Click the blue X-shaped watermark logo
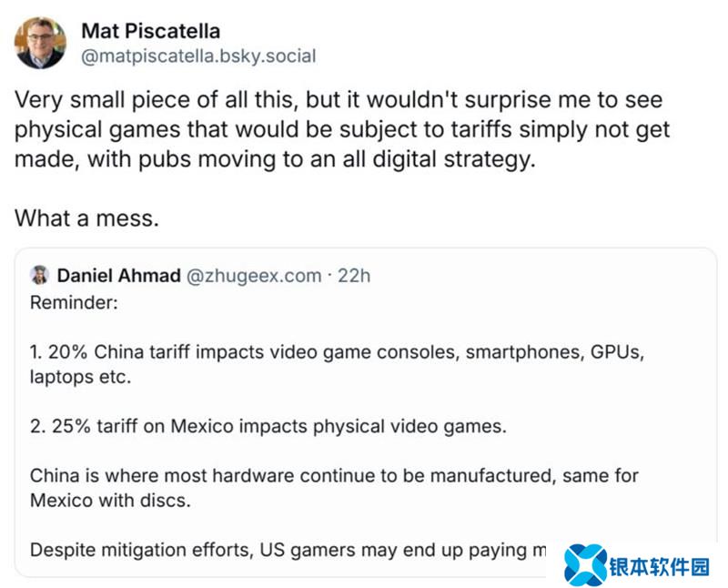This screenshot has width=728, height=588. [x=585, y=564]
